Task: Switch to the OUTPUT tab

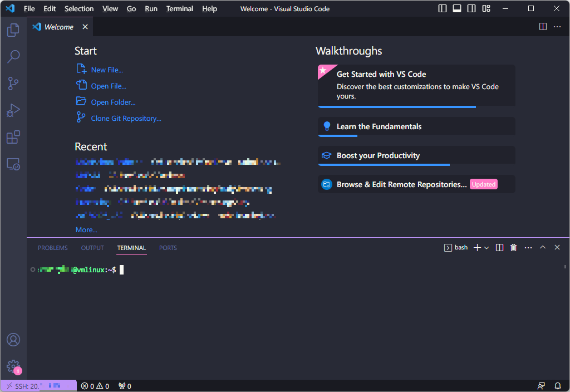Action: [92, 248]
